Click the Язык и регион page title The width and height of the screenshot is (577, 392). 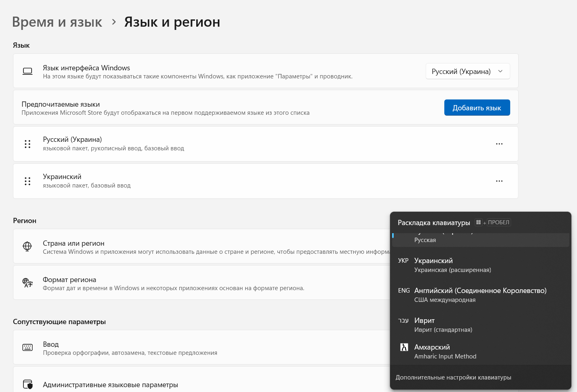pyautogui.click(x=172, y=22)
